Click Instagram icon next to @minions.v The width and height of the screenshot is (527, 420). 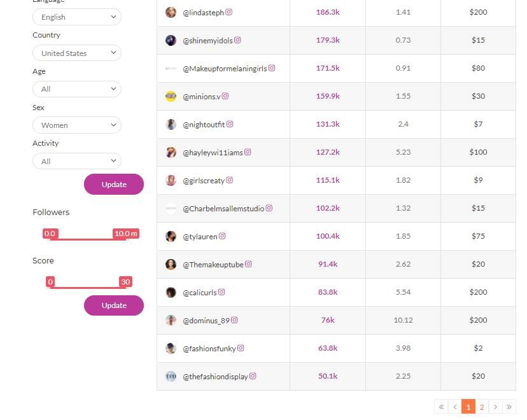225,96
